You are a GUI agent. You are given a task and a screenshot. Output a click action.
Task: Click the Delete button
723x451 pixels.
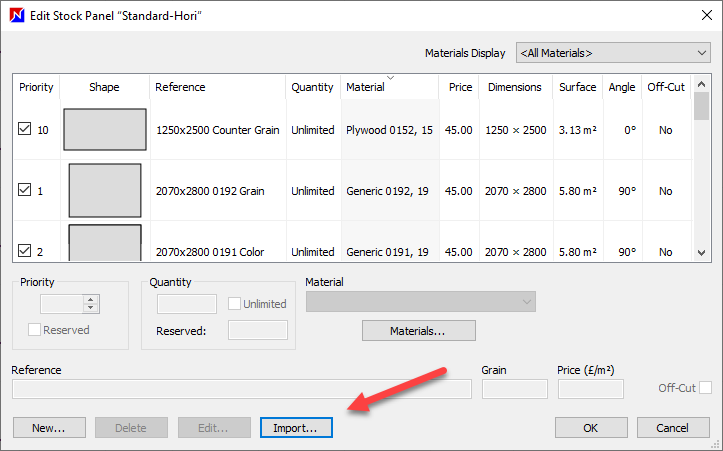click(x=131, y=427)
